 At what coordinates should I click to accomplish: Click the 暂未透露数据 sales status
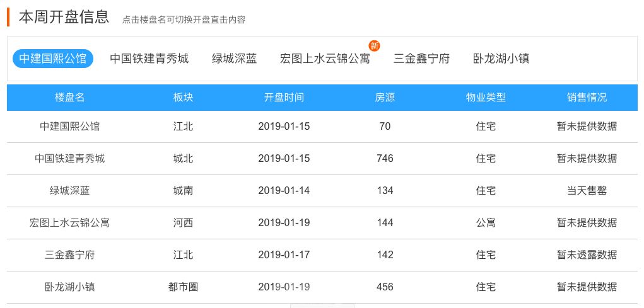point(587,254)
